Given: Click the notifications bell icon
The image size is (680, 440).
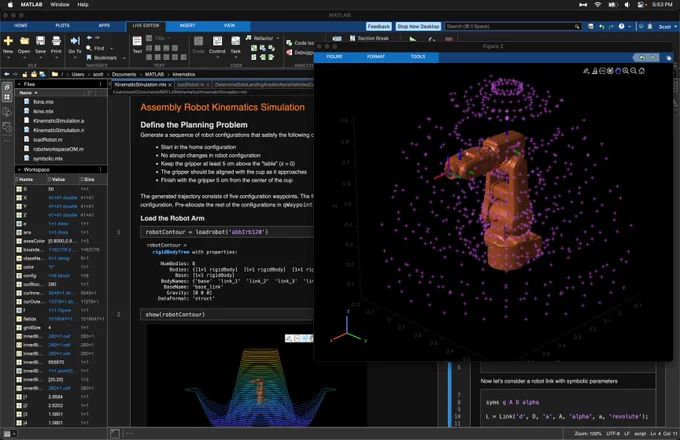Looking at the screenshot, I should [650, 26].
